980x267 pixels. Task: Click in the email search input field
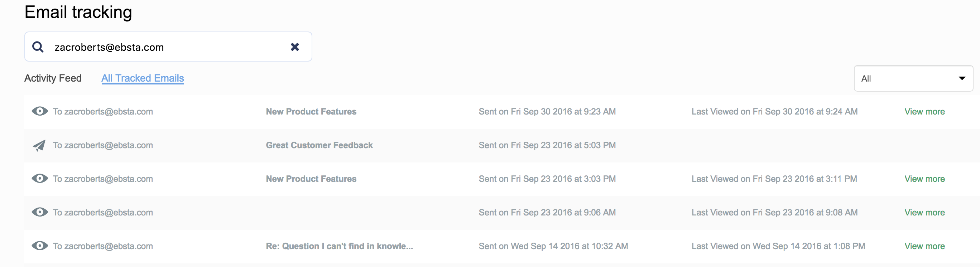(167, 47)
